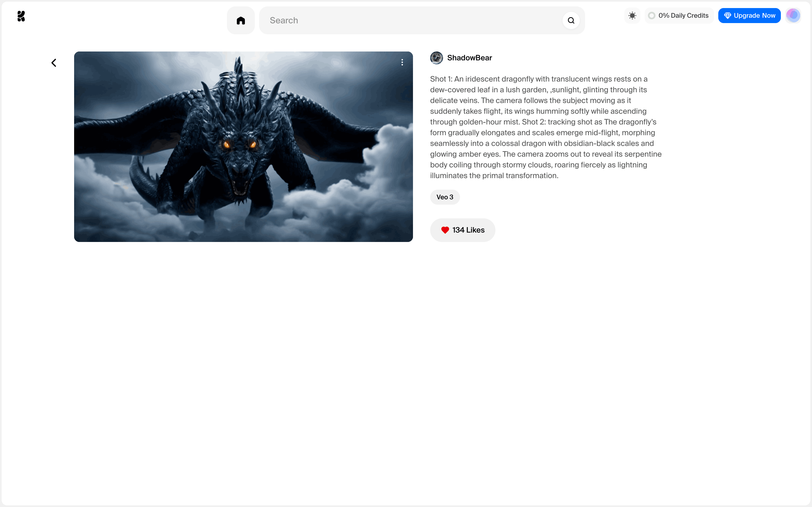Toggle light/dark theme sun icon
The image size is (812, 507).
coord(632,16)
